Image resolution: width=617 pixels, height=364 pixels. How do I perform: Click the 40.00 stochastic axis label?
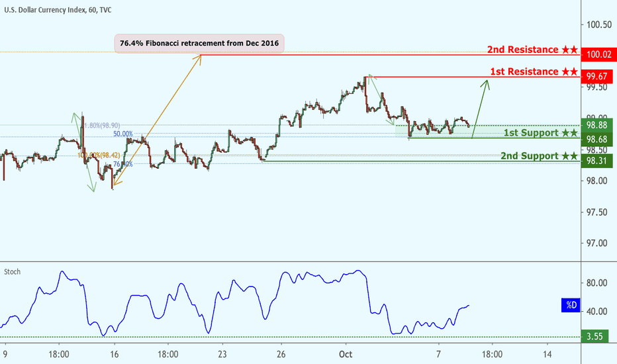coord(596,311)
